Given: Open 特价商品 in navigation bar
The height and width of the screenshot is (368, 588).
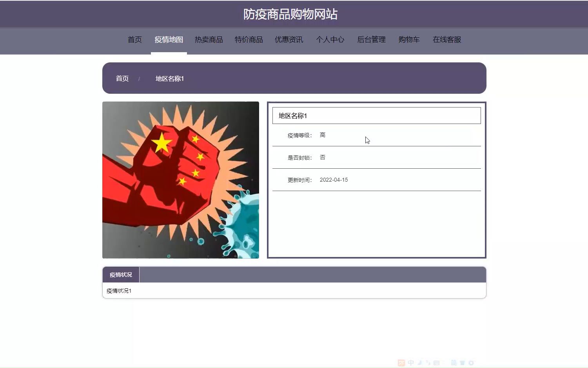Looking at the screenshot, I should pyautogui.click(x=249, y=40).
